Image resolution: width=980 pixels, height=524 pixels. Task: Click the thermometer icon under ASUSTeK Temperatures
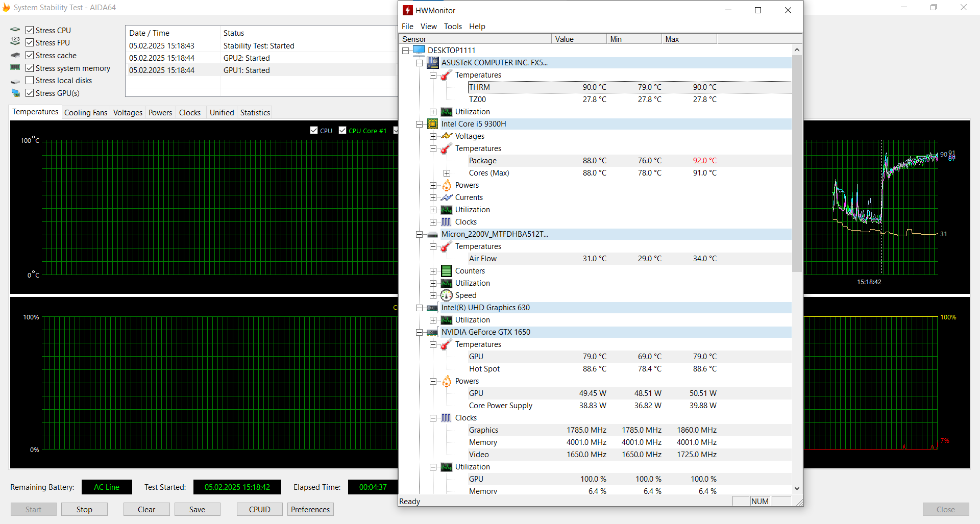pyautogui.click(x=446, y=75)
